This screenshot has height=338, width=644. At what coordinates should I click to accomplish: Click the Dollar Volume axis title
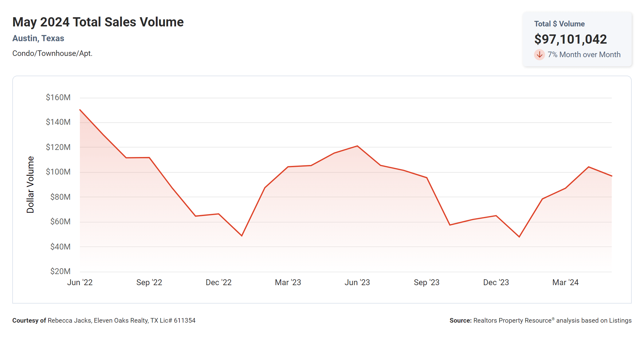(x=30, y=184)
